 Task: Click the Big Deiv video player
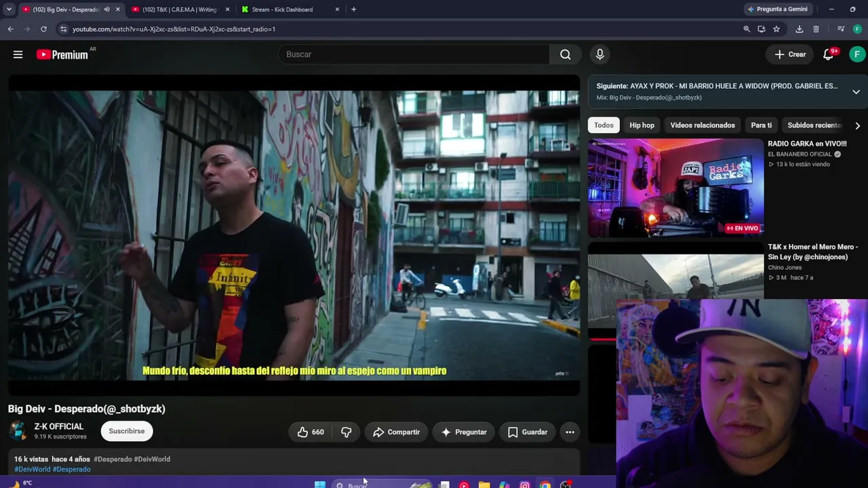pyautogui.click(x=294, y=235)
